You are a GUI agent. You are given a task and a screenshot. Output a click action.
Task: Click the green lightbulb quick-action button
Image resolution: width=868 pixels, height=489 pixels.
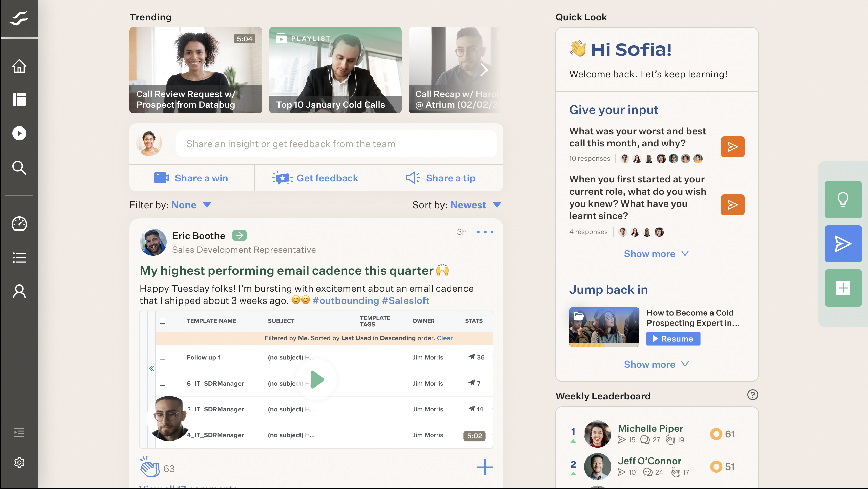tap(843, 200)
